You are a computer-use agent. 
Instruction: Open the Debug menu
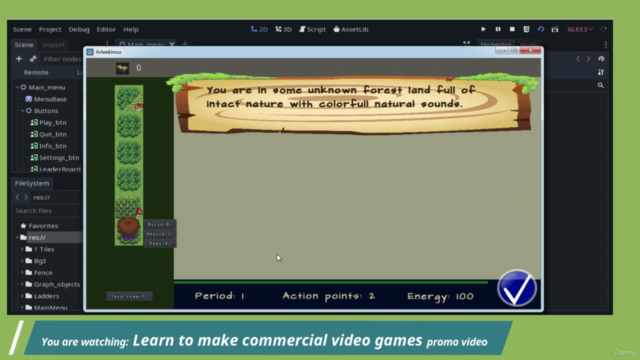(79, 29)
